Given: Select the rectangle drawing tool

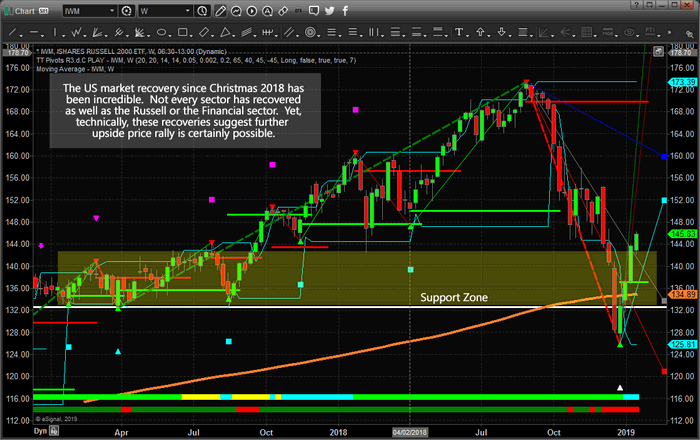Looking at the screenshot, I should click(x=182, y=32).
